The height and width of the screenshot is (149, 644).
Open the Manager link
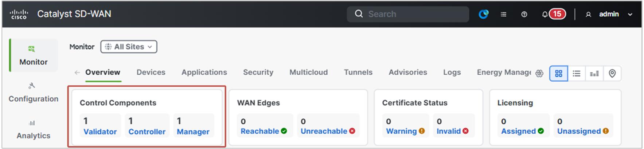point(193,132)
